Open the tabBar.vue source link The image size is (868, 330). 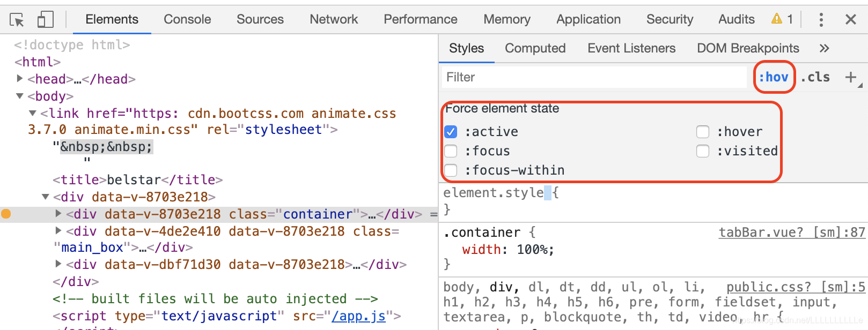click(792, 232)
